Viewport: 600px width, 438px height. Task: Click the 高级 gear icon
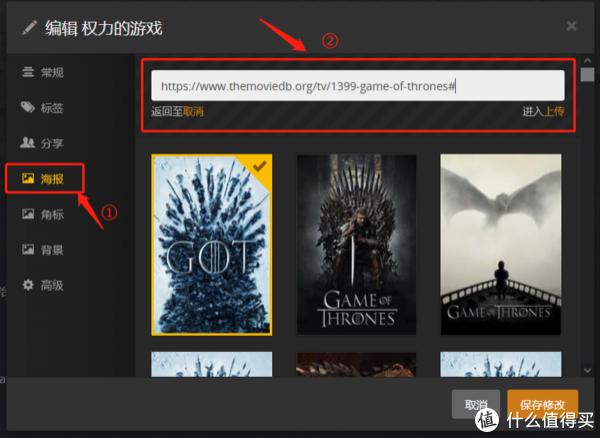point(28,285)
